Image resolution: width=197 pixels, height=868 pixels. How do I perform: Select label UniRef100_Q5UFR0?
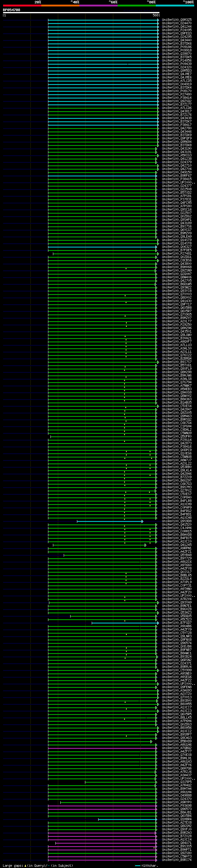[x=177, y=436]
